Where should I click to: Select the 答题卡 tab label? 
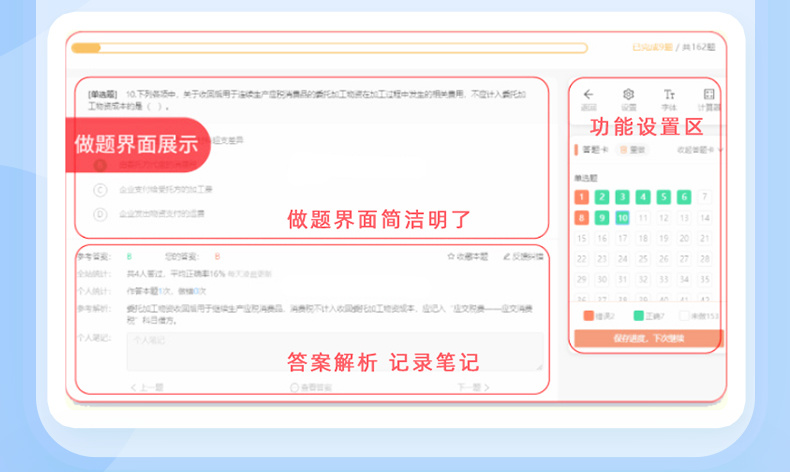595,150
